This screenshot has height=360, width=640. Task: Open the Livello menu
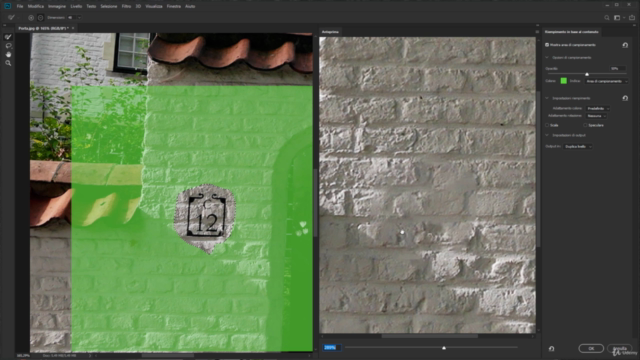click(76, 7)
